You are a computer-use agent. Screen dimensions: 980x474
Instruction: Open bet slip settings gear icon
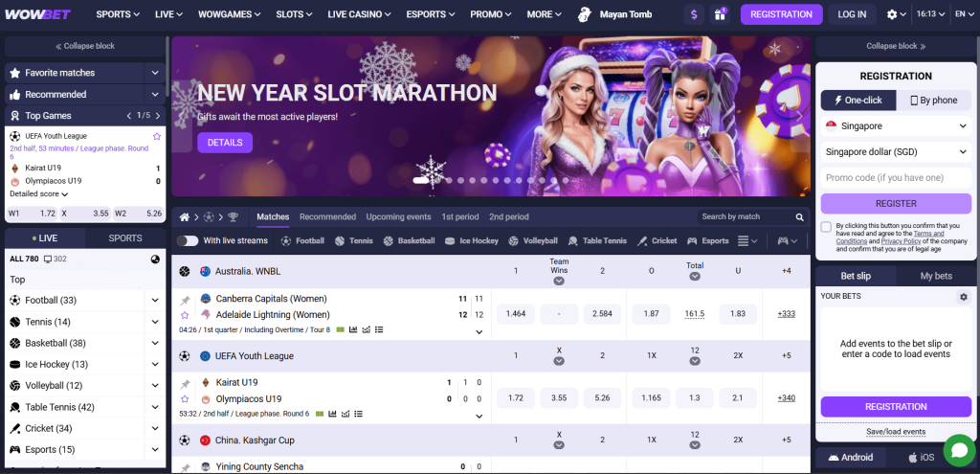click(x=964, y=297)
